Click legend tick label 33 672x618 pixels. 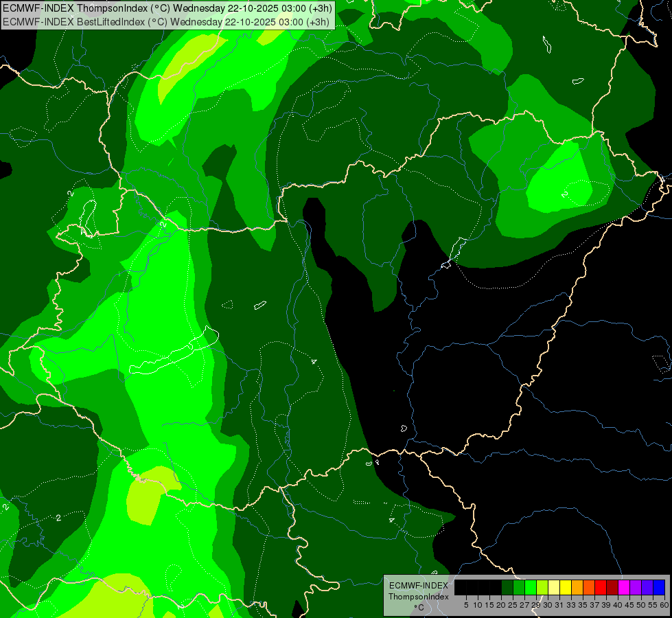pyautogui.click(x=571, y=605)
